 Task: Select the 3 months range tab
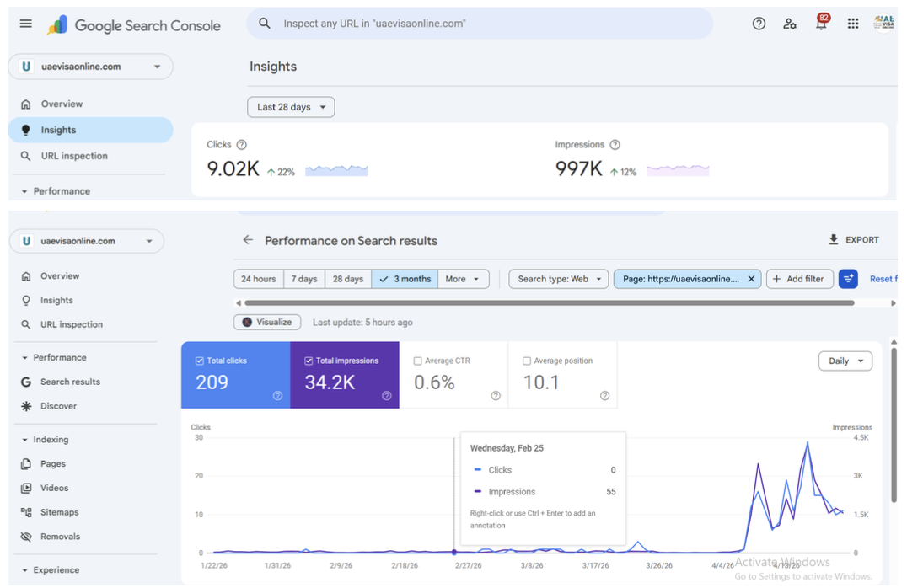(405, 279)
